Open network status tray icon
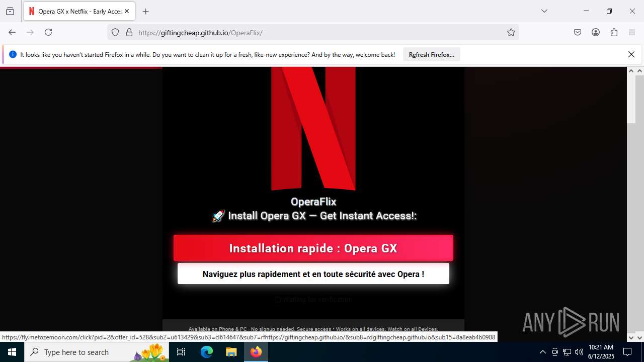This screenshot has height=362, width=644. pos(567,352)
